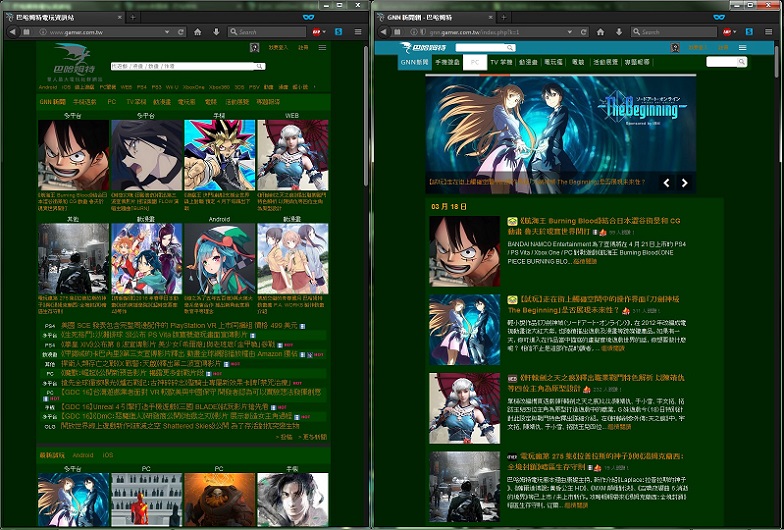Click avatar icon in right page teal header
Image resolution: width=784 pixels, height=530 pixels.
click(x=675, y=48)
